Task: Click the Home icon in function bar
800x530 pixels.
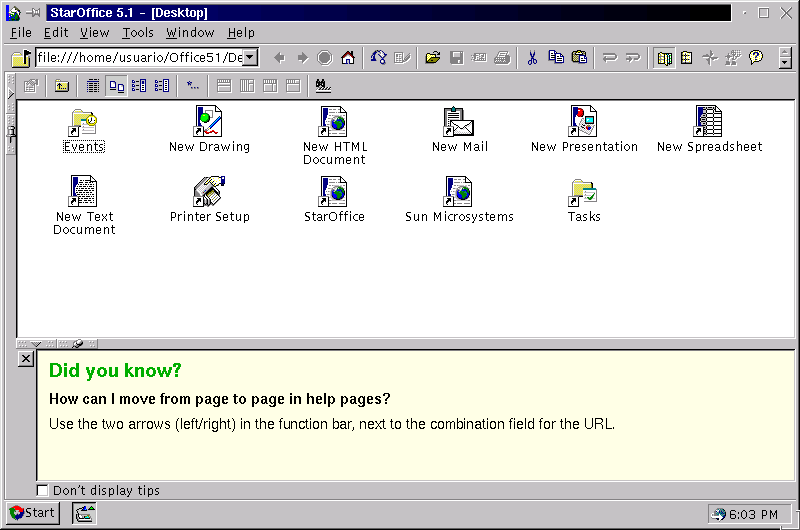Action: point(348,58)
